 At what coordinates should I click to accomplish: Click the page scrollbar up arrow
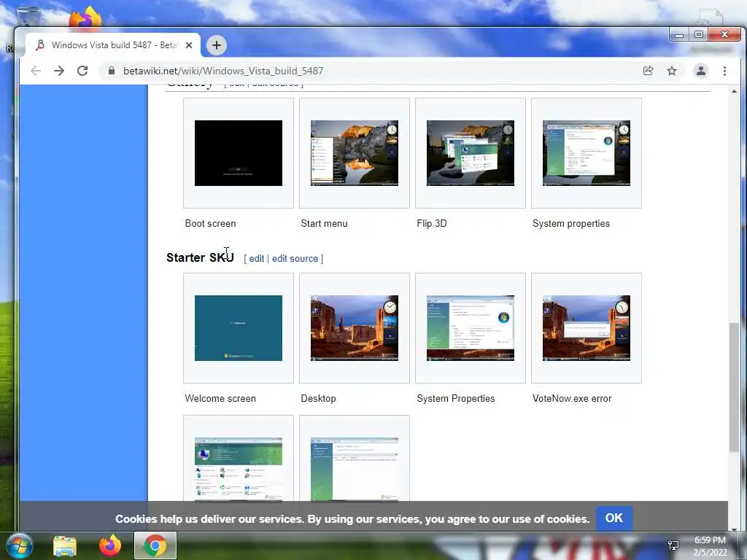pyautogui.click(x=734, y=91)
